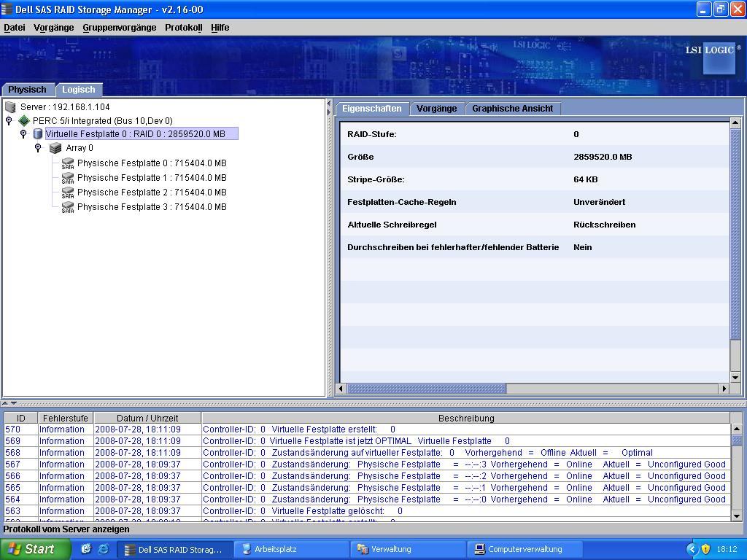Screen dimensions: 747x560
Task: Switch to Computerverwaltung taskbar window
Action: point(525,549)
